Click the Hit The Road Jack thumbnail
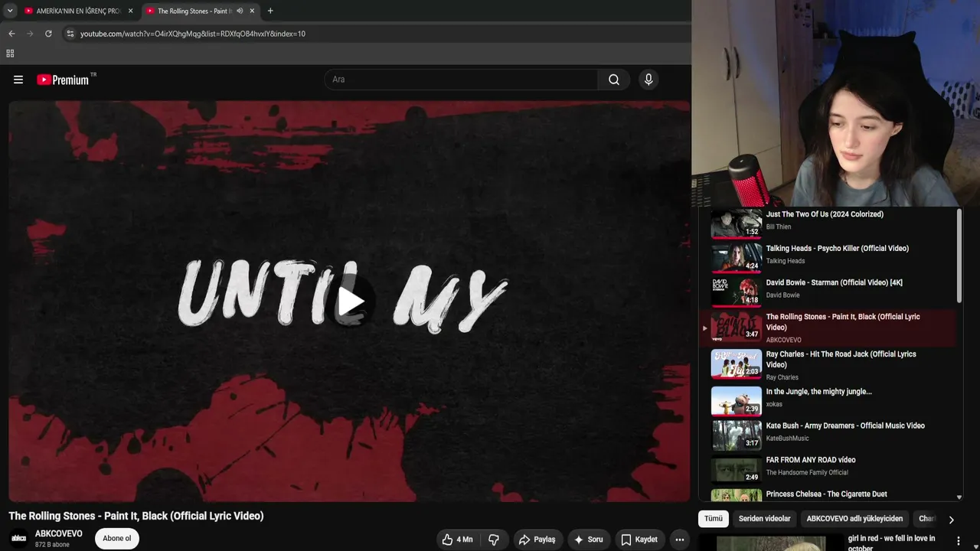 737,364
